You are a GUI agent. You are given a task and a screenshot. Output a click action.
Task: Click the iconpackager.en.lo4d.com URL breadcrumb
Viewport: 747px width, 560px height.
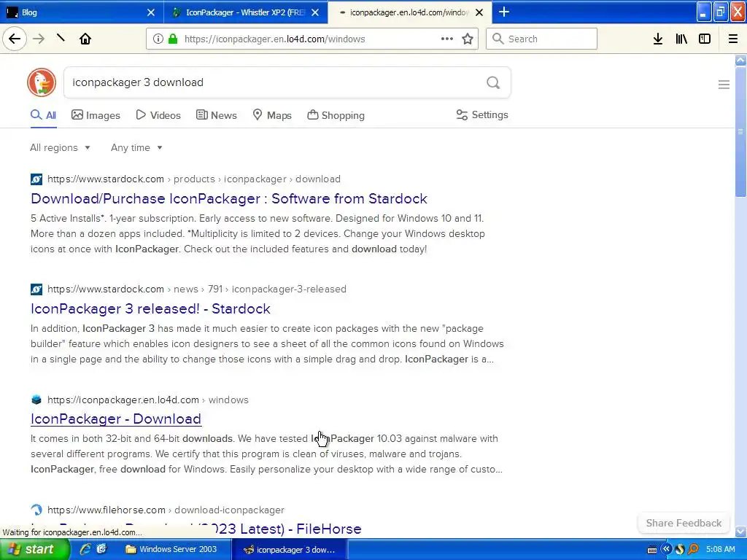[x=147, y=400]
